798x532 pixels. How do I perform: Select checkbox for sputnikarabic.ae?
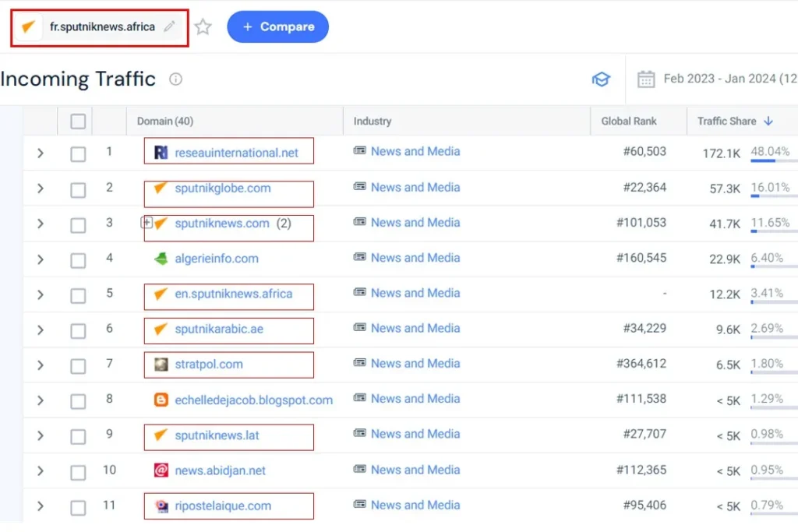pos(78,331)
